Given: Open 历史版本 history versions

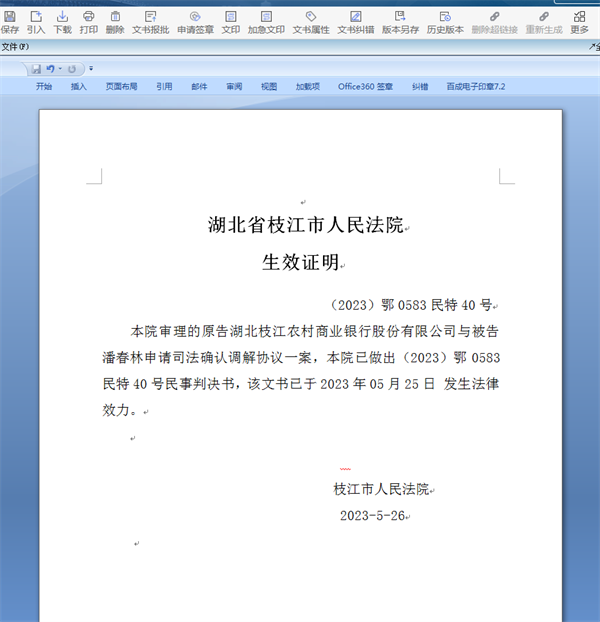Looking at the screenshot, I should tap(445, 22).
